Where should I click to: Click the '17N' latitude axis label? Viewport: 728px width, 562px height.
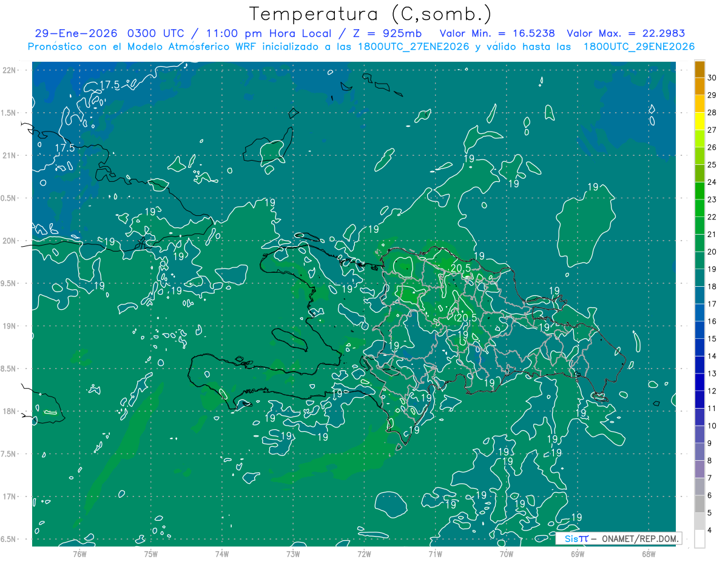click(9, 497)
